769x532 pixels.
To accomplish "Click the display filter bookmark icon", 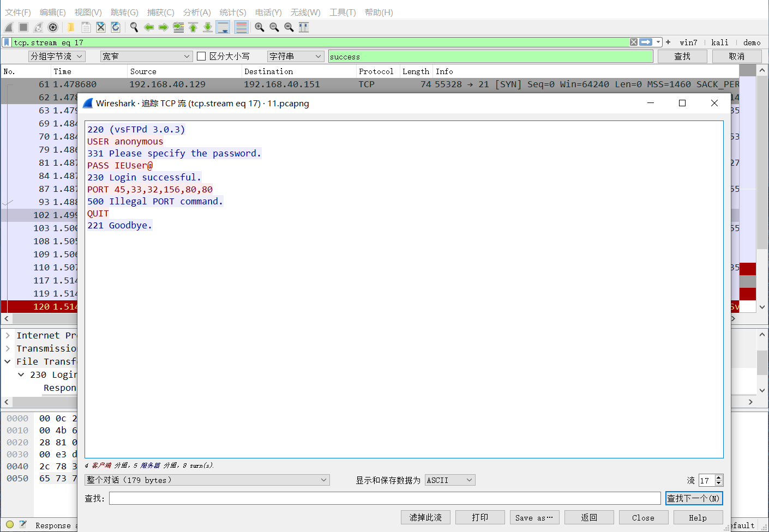I will 7,42.
